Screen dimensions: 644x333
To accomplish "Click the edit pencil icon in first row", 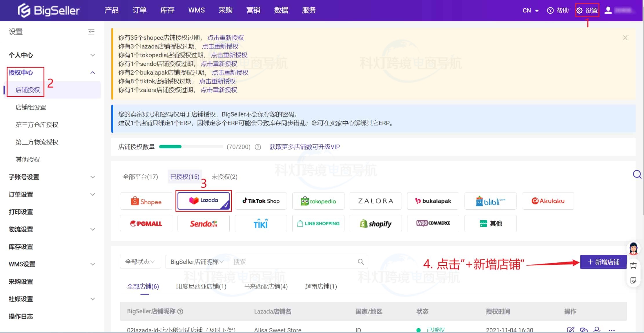I will click(x=570, y=330).
